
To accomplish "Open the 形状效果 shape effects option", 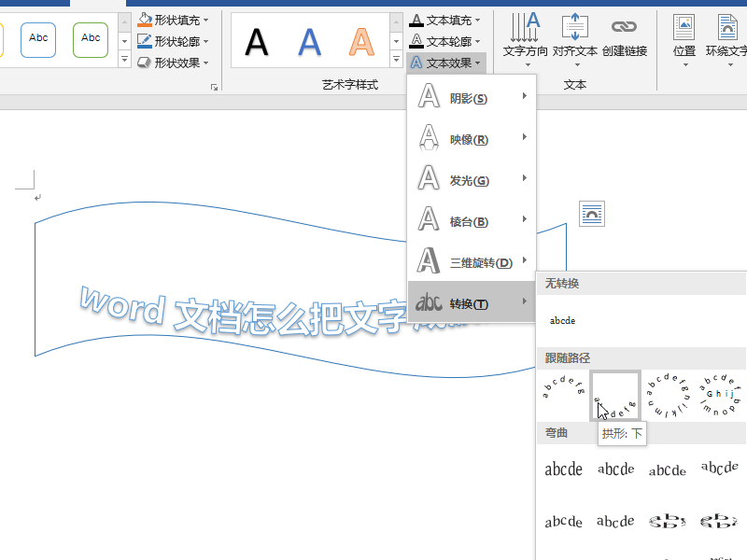I will (x=173, y=63).
